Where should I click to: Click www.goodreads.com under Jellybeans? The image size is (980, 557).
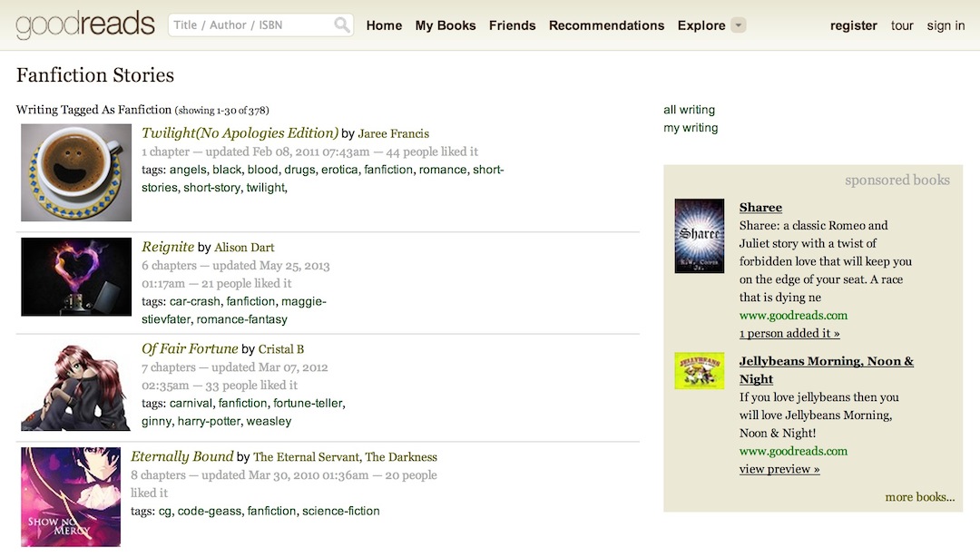(x=793, y=452)
